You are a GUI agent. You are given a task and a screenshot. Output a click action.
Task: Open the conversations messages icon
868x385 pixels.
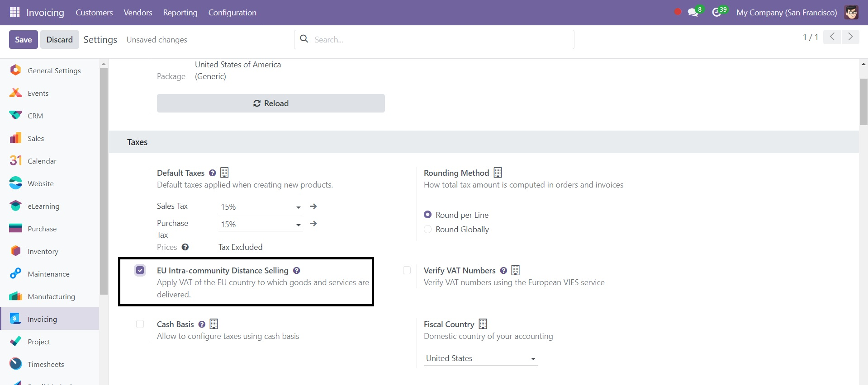coord(693,12)
